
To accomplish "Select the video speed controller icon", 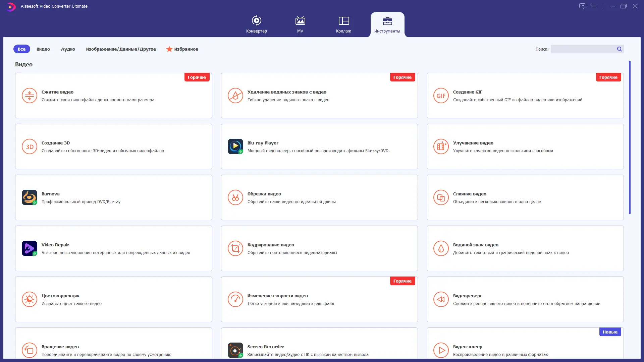I will [235, 299].
